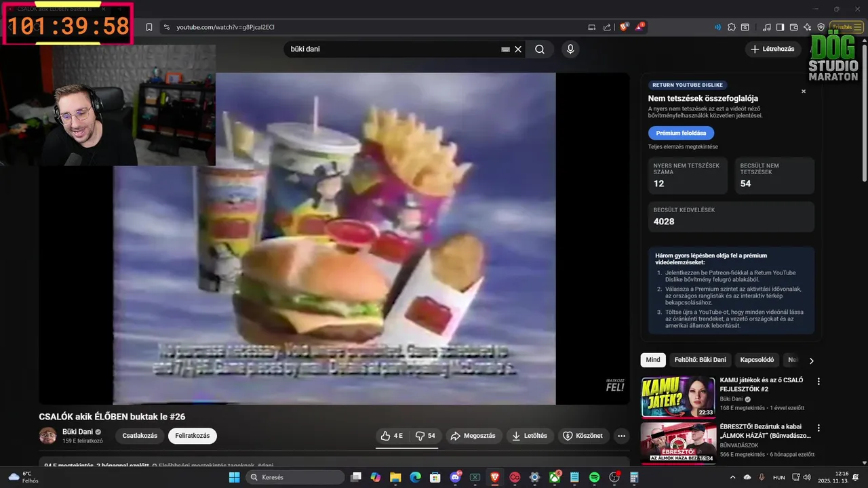Open the 'KAMU játékok és az ő CSALÓ' title
This screenshot has height=488, width=868.
762,384
